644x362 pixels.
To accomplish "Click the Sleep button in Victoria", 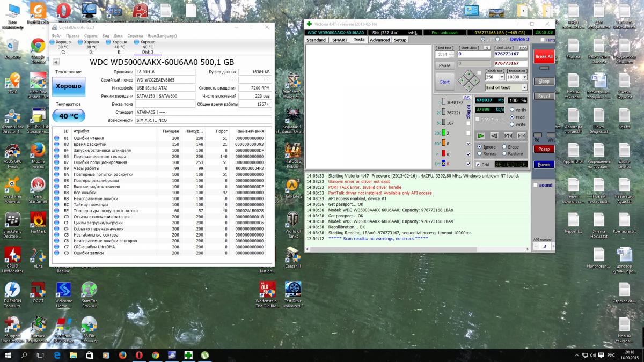I will tap(544, 82).
